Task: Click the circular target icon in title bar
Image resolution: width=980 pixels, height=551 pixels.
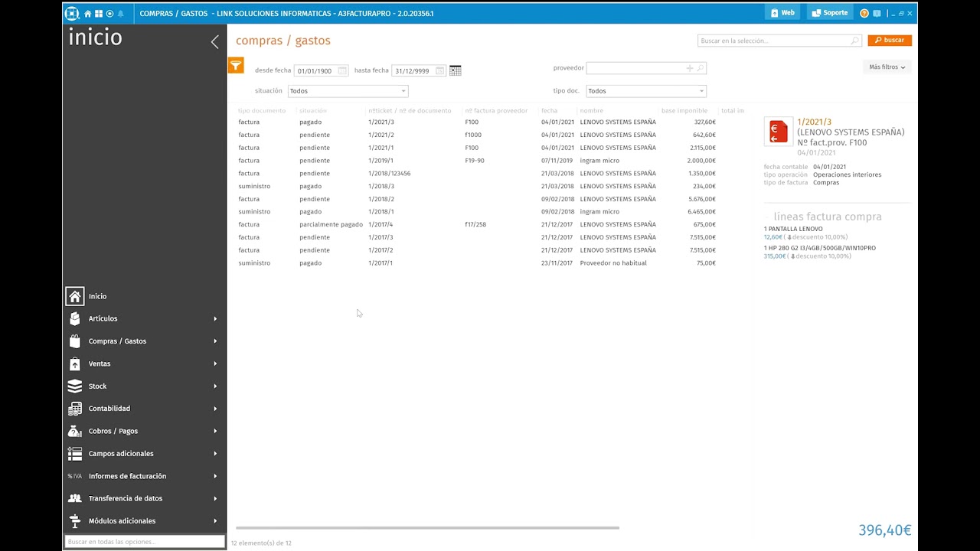Action: coord(109,14)
